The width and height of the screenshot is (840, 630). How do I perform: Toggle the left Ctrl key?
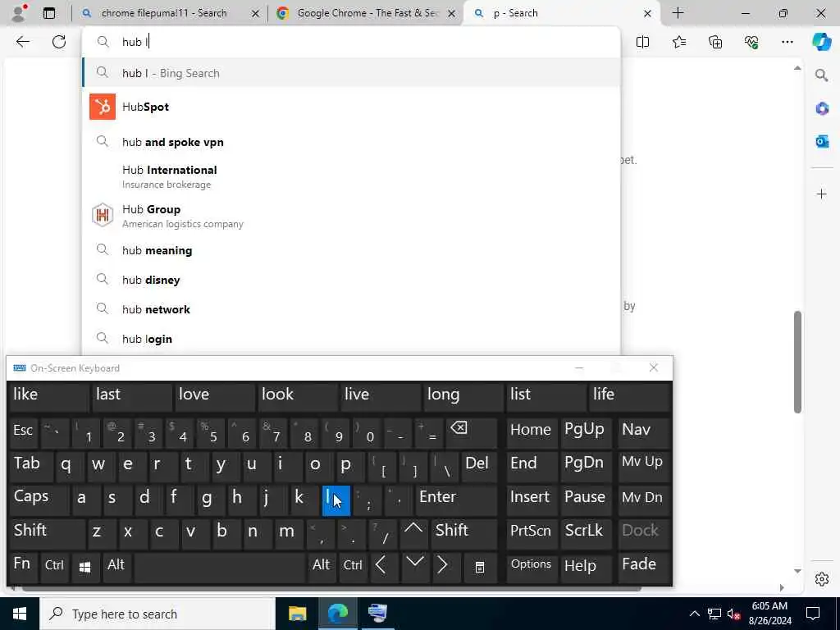(x=55, y=568)
